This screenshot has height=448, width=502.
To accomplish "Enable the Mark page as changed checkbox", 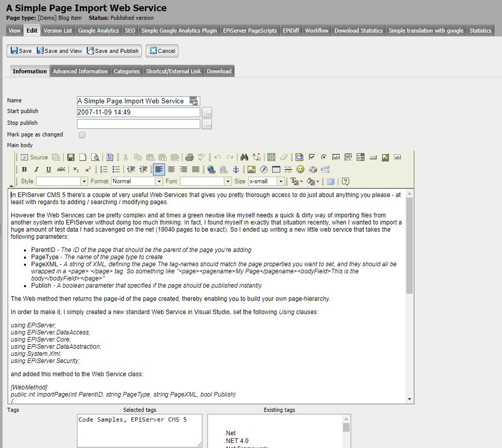I will point(82,135).
